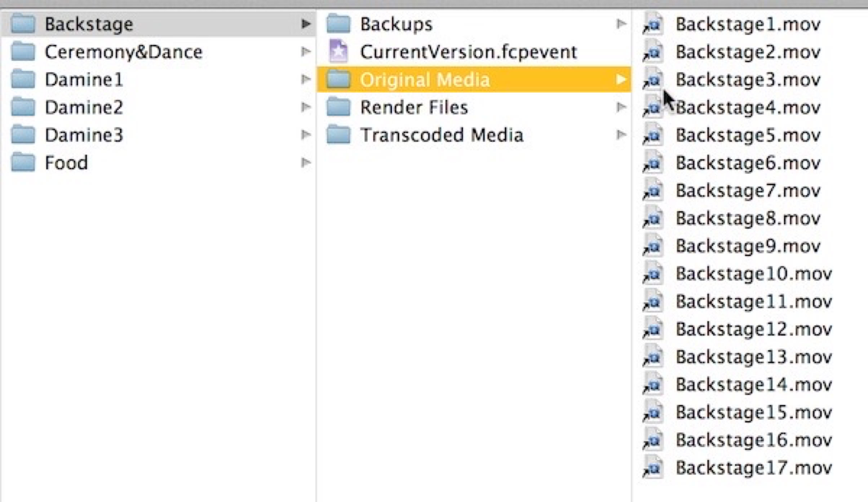Screen dimensions: 868x502
Task: Click the Backstage1.mov file icon
Action: tap(653, 24)
